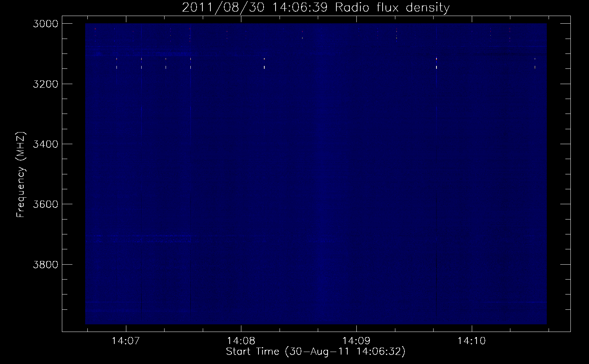589x364 pixels.
Task: Select the 14:07 time axis label
Action: point(126,341)
